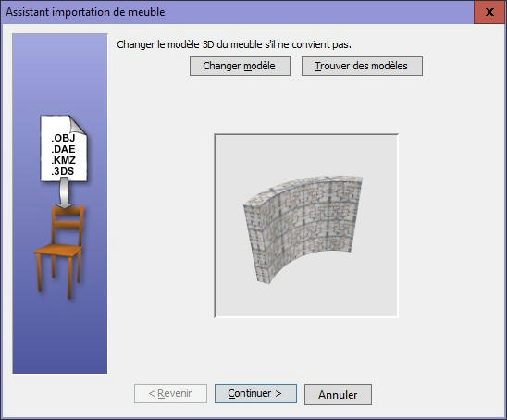507x420 pixels.
Task: Click the chair's orange seat
Action: click(x=57, y=251)
